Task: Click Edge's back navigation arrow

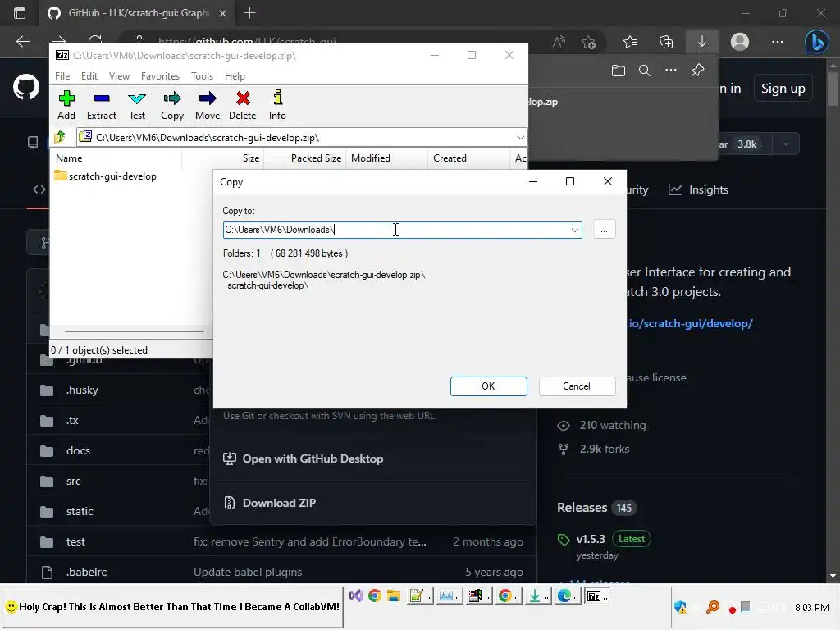Action: (x=22, y=42)
